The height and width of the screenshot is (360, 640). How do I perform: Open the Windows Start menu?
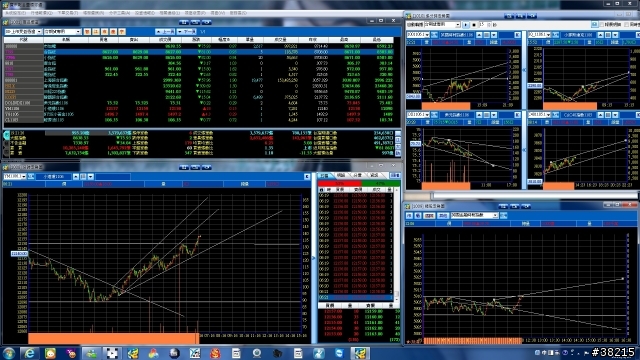click(x=9, y=353)
